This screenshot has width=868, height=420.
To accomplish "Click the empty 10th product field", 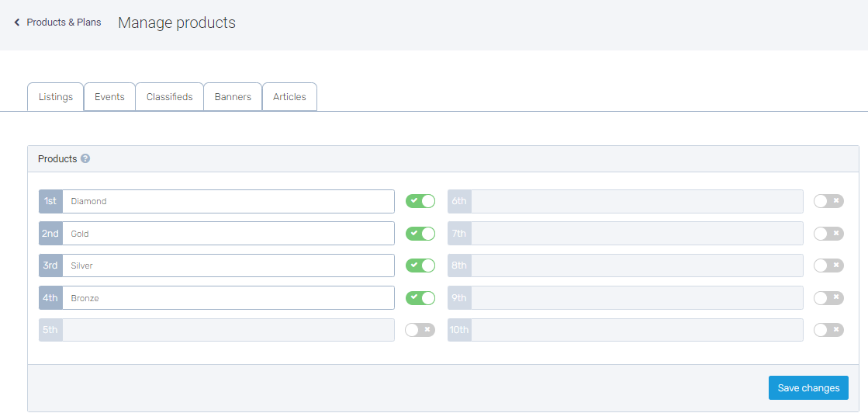I will coord(637,330).
